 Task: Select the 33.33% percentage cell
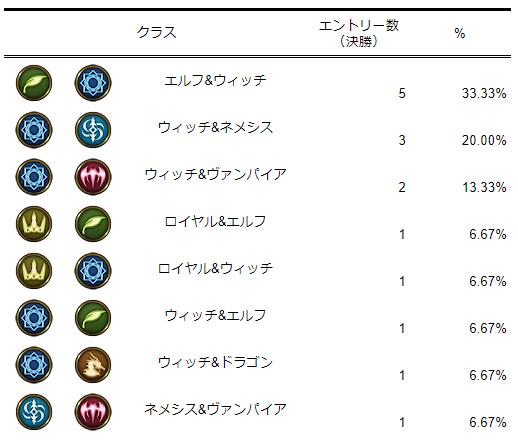[484, 93]
